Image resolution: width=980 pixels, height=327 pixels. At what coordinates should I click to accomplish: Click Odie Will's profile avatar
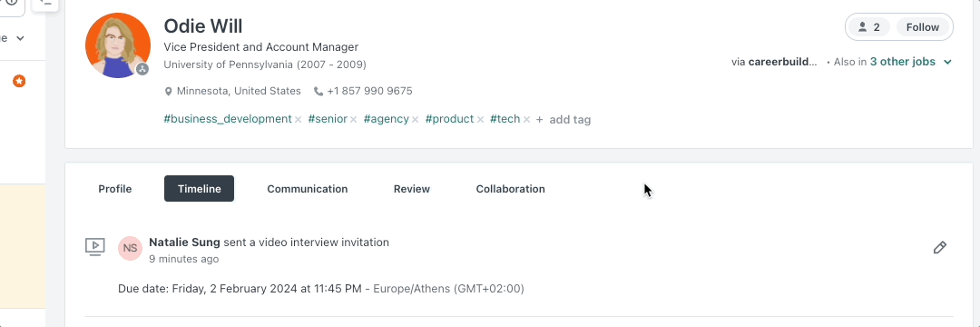coord(117,45)
